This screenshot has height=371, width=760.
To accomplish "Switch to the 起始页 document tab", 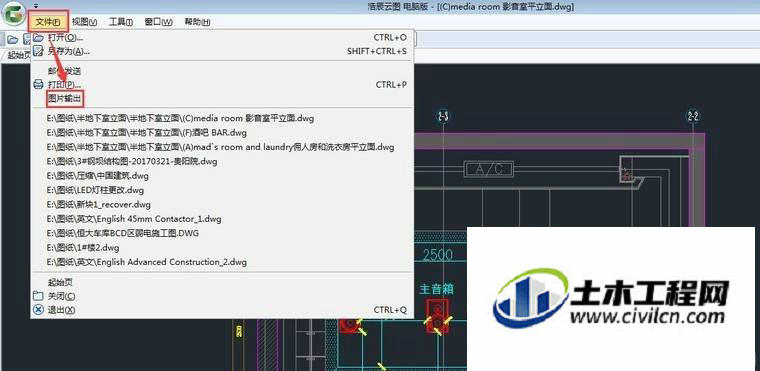I will pos(19,55).
